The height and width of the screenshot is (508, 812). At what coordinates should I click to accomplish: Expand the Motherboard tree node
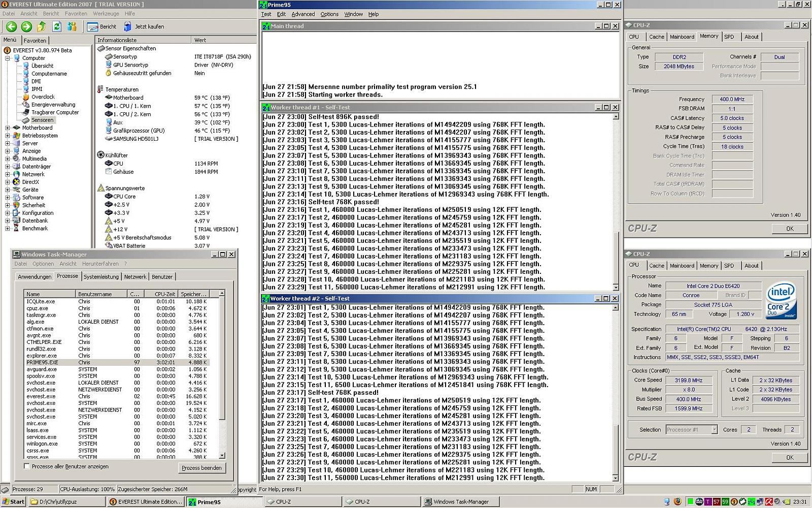click(x=8, y=128)
